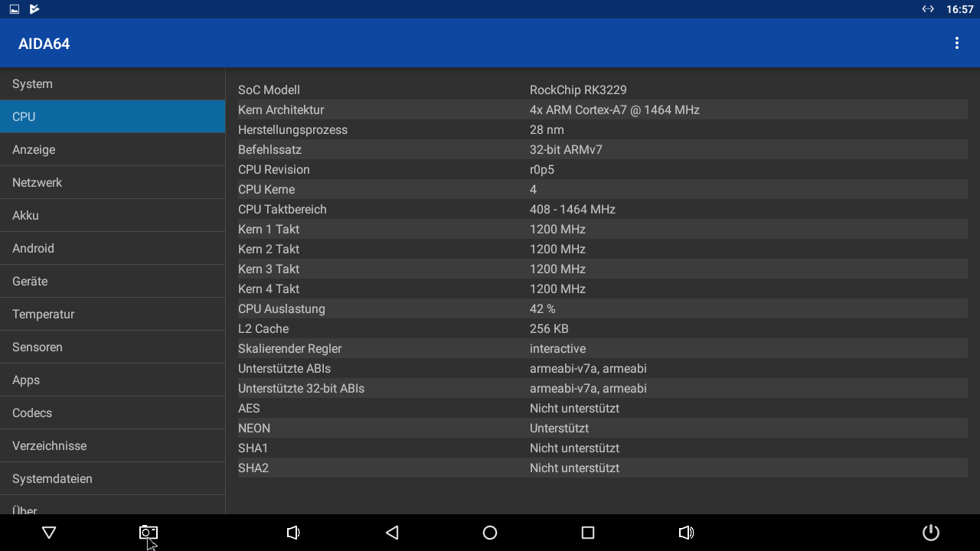Select the Unterstützte 32-bit ABIs label
The image size is (980, 551).
tap(301, 389)
